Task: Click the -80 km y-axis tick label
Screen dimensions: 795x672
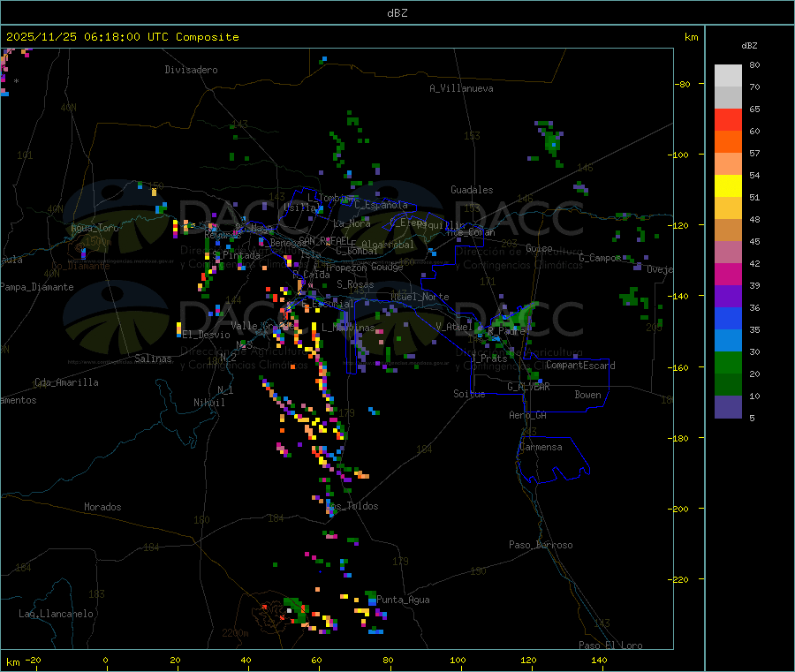Action: click(x=682, y=84)
